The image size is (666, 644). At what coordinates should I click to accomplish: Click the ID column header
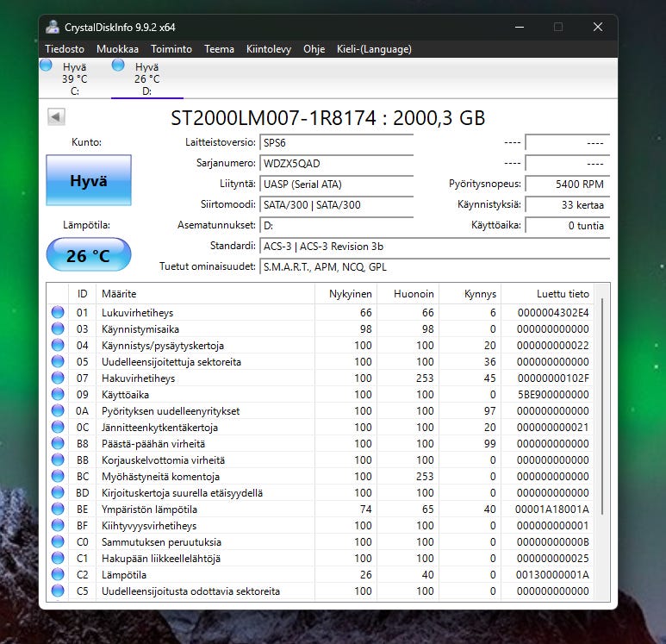(x=83, y=294)
